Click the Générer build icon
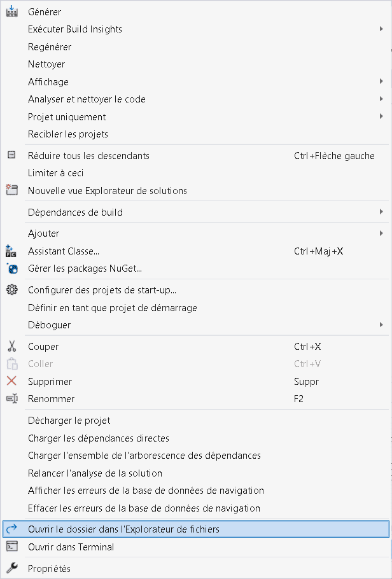392x579 pixels. click(12, 11)
